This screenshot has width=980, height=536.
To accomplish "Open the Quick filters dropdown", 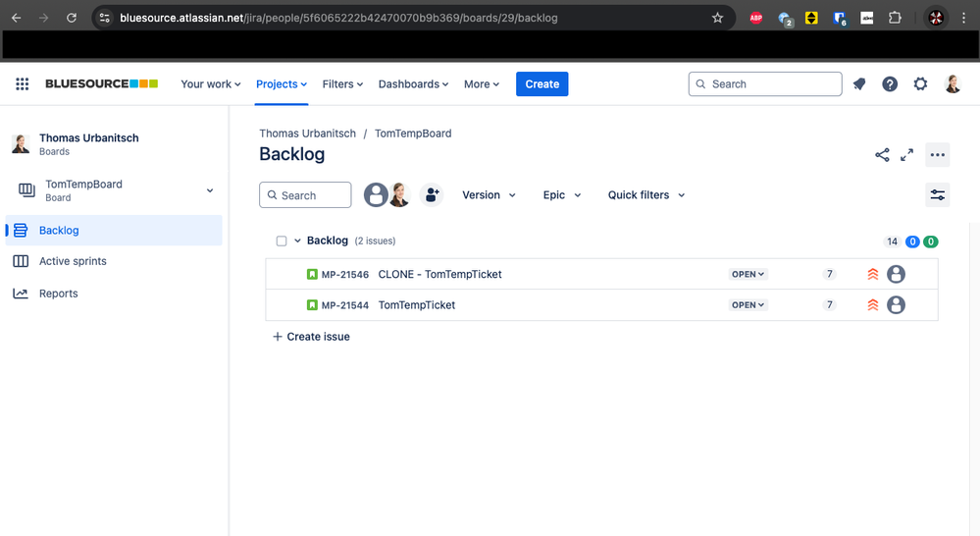I will pos(645,195).
